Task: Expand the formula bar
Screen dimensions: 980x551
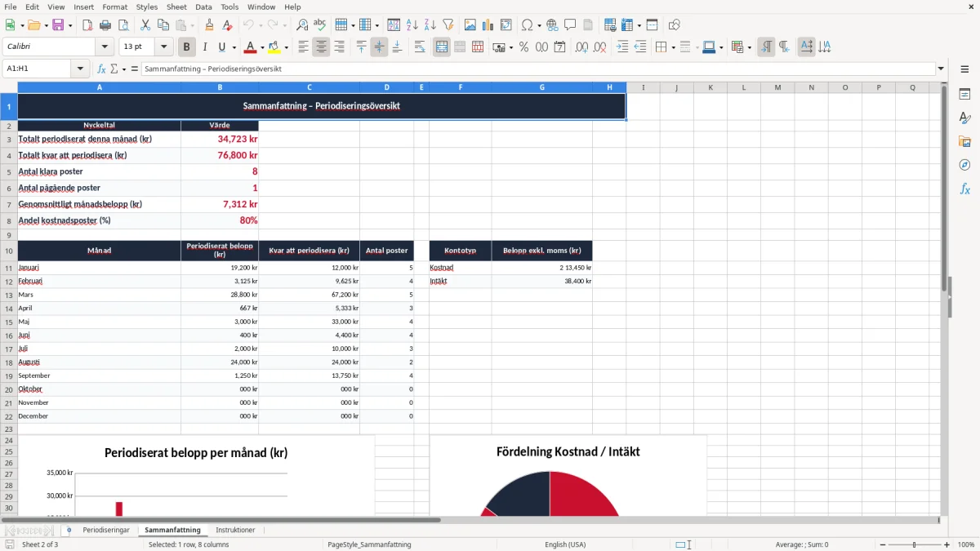Action: point(941,69)
